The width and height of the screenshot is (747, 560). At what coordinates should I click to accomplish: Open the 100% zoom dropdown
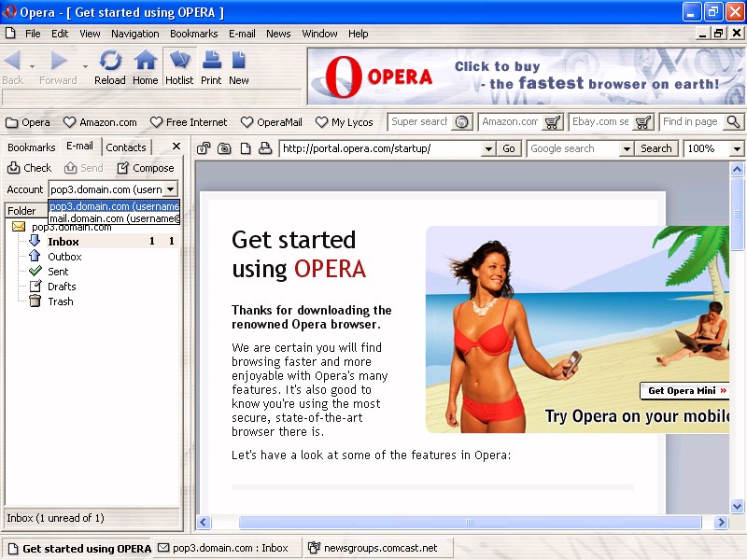(x=737, y=148)
